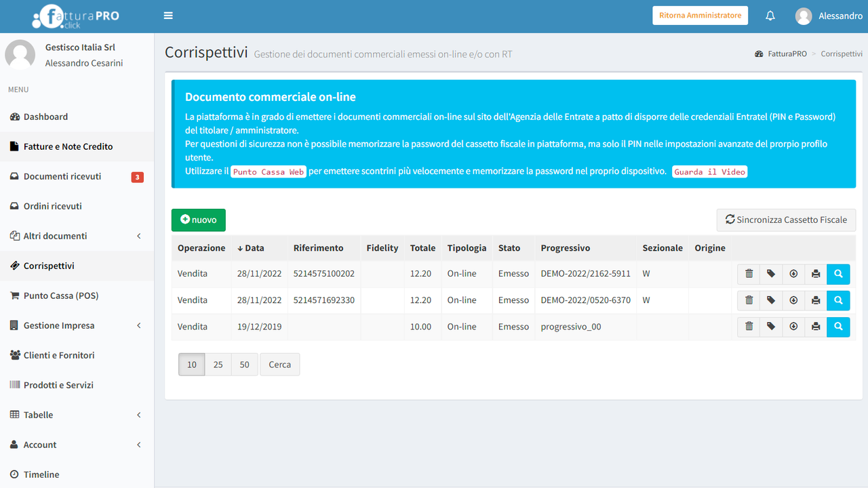Expand the Altri documenti submenu
The width and height of the screenshot is (868, 488).
[77, 236]
